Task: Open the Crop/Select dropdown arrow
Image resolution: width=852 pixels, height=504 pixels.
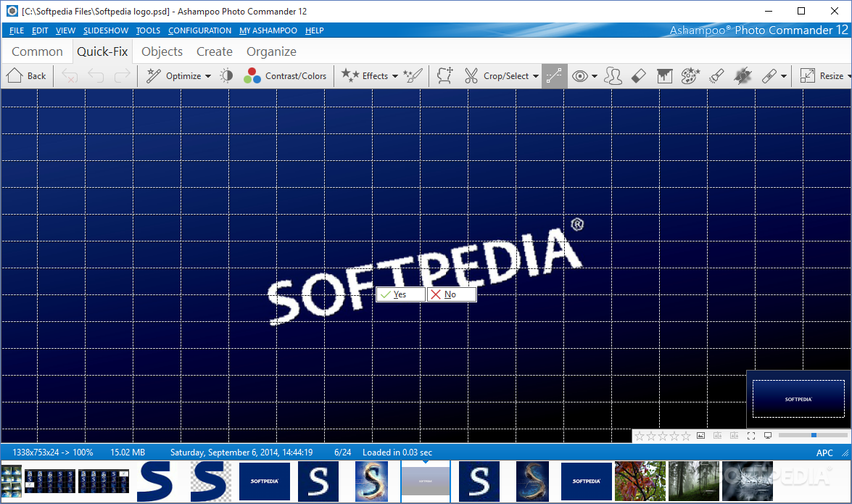Action: tap(536, 76)
